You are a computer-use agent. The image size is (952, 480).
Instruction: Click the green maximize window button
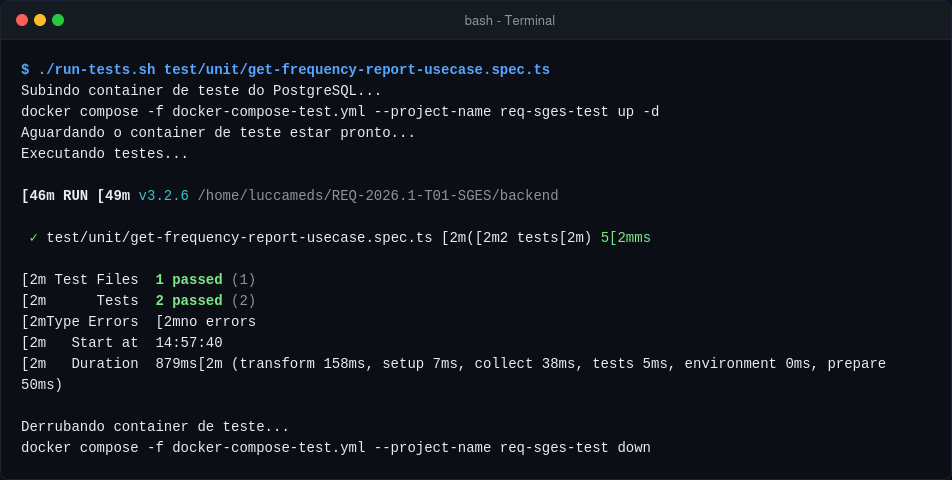[58, 20]
